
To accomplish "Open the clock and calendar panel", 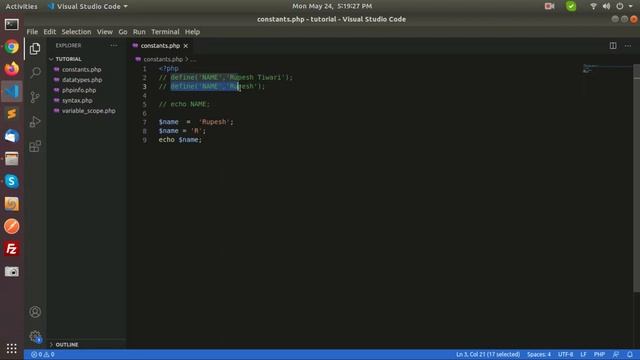I will click(x=332, y=6).
